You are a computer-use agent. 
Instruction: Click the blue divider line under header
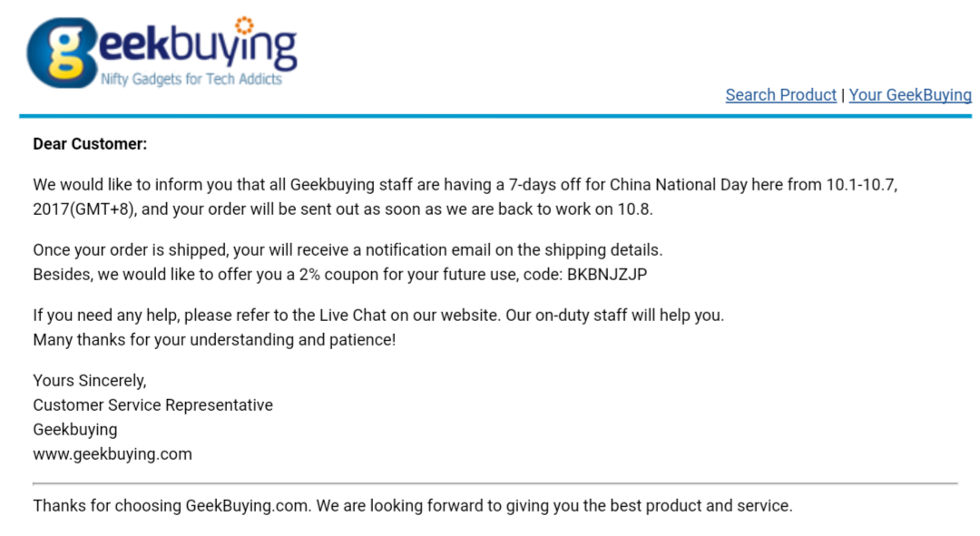click(495, 116)
